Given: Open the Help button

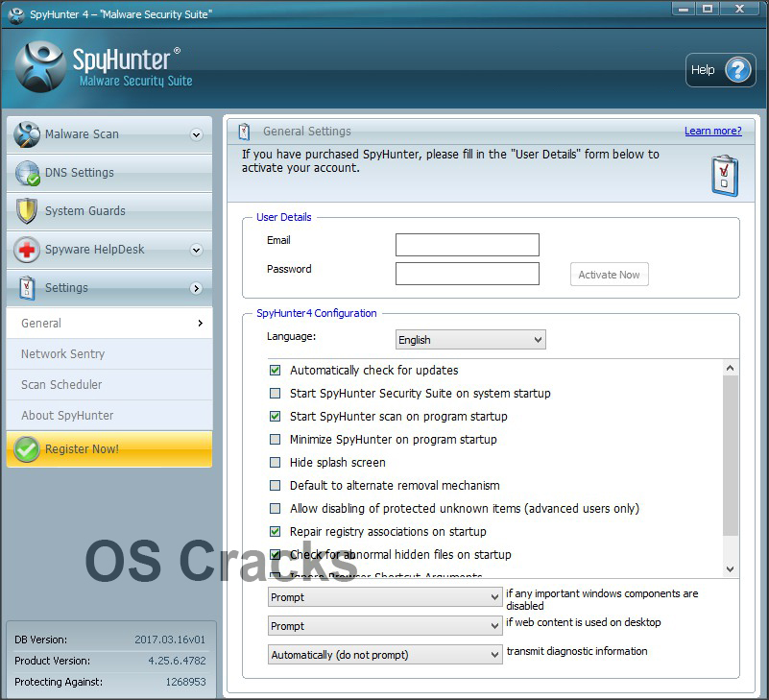Looking at the screenshot, I should coord(720,70).
